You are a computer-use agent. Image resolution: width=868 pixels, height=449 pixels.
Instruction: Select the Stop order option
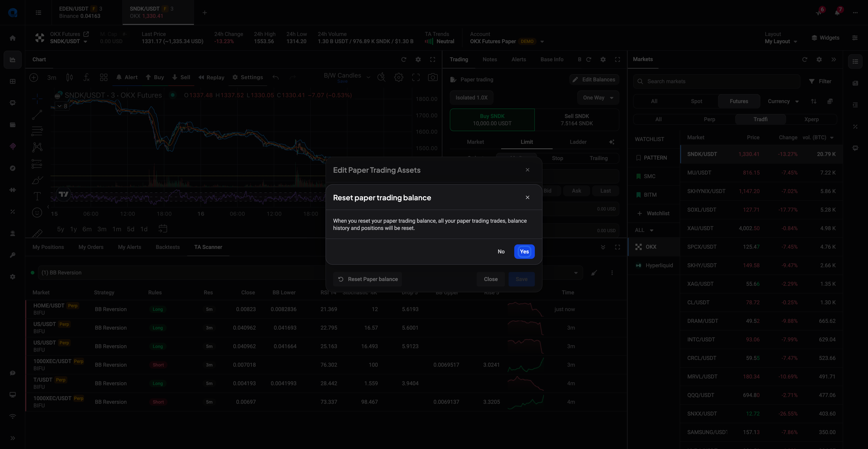pyautogui.click(x=557, y=158)
